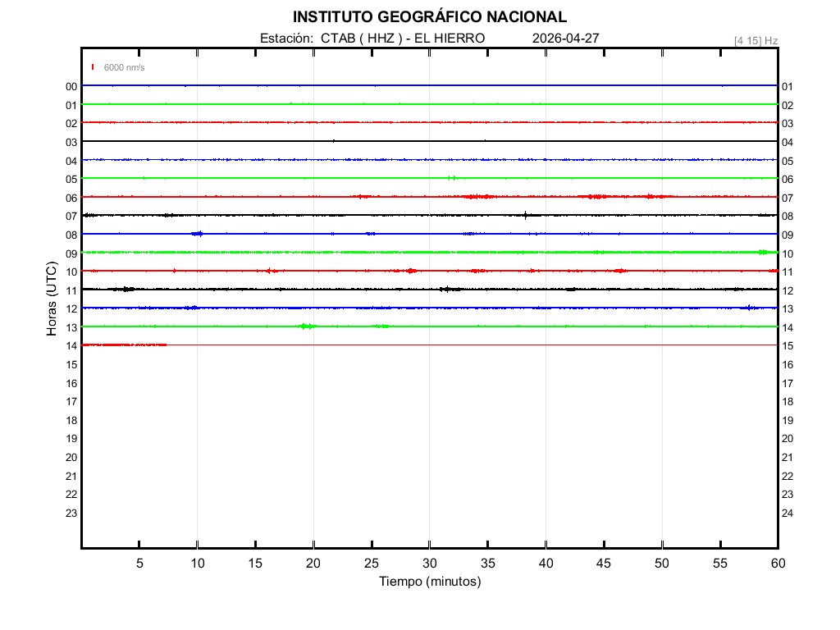Click the "Horas (UTC)" vertical axis label
Screen dimensions: 840x630
(52, 299)
